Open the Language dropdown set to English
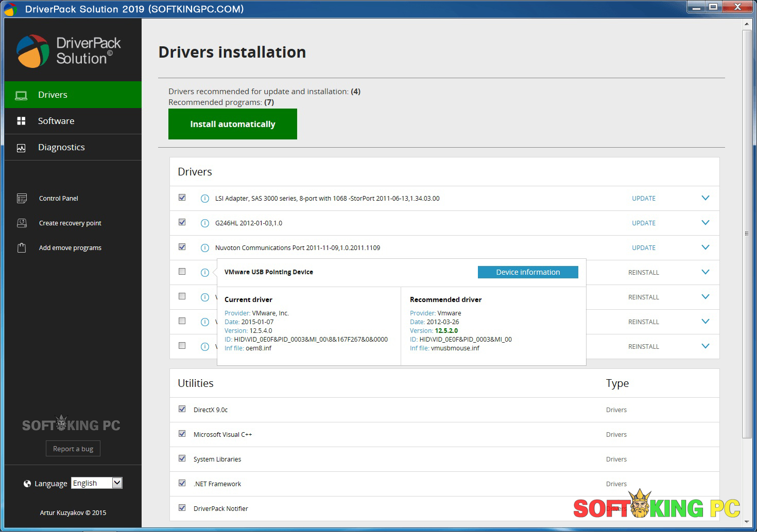The image size is (757, 532). click(97, 483)
